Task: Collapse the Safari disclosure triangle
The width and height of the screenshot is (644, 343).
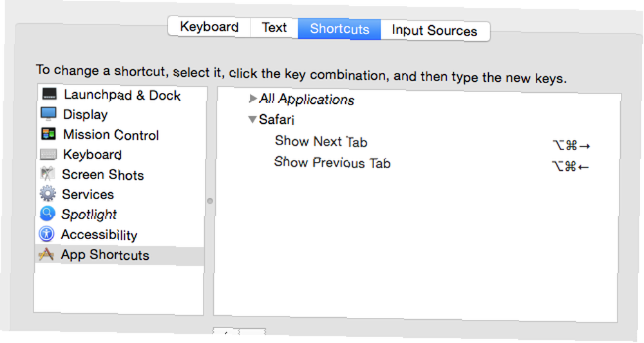Action: (x=252, y=119)
